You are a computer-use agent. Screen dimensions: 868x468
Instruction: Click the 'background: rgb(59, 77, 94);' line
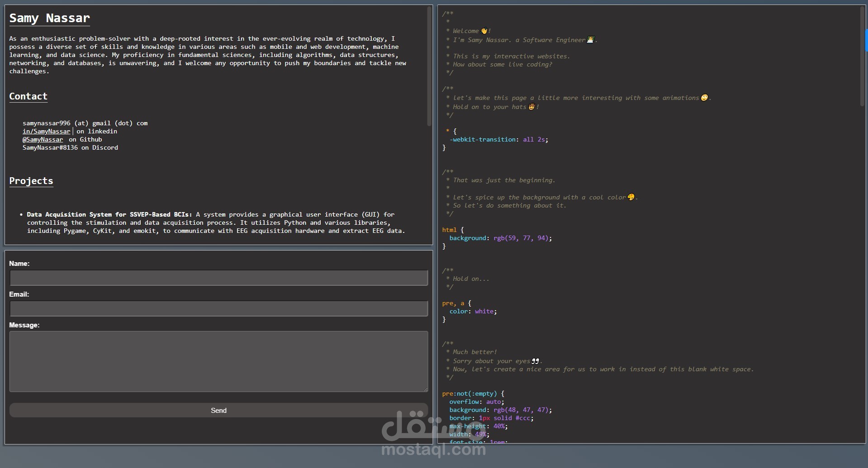(501, 238)
